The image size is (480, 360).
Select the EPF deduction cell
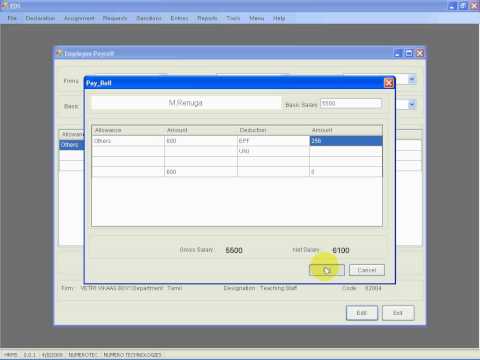click(x=273, y=141)
